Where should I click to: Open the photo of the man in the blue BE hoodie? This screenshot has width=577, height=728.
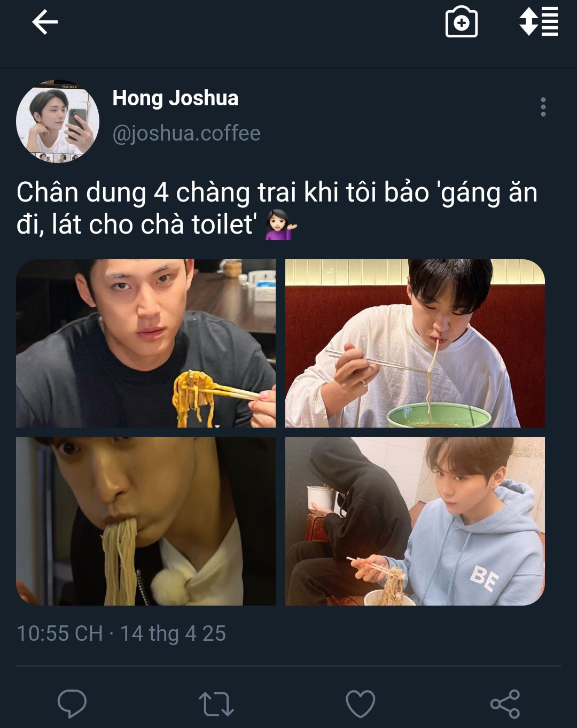coord(415,521)
